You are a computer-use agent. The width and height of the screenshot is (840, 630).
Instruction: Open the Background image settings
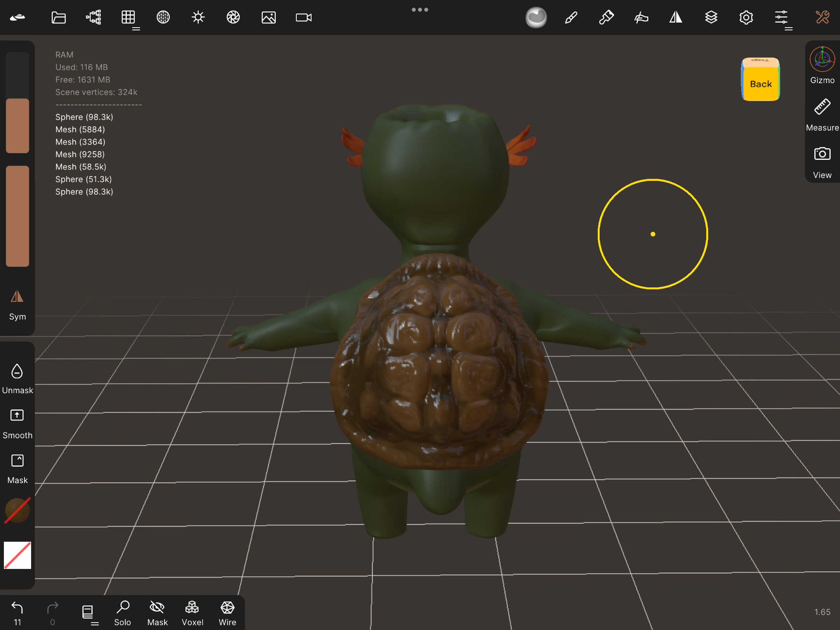[x=268, y=17]
